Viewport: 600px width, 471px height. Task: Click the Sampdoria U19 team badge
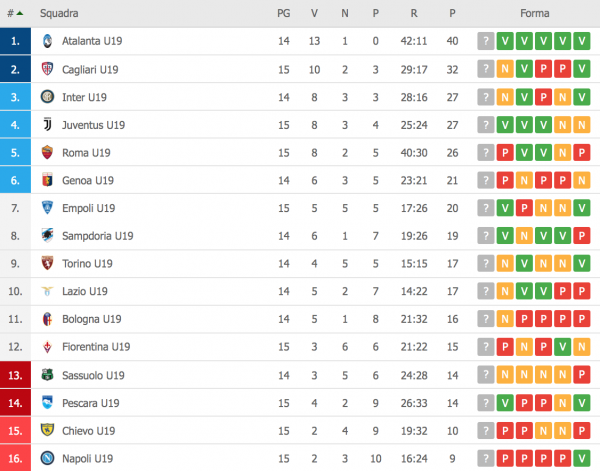click(x=47, y=236)
